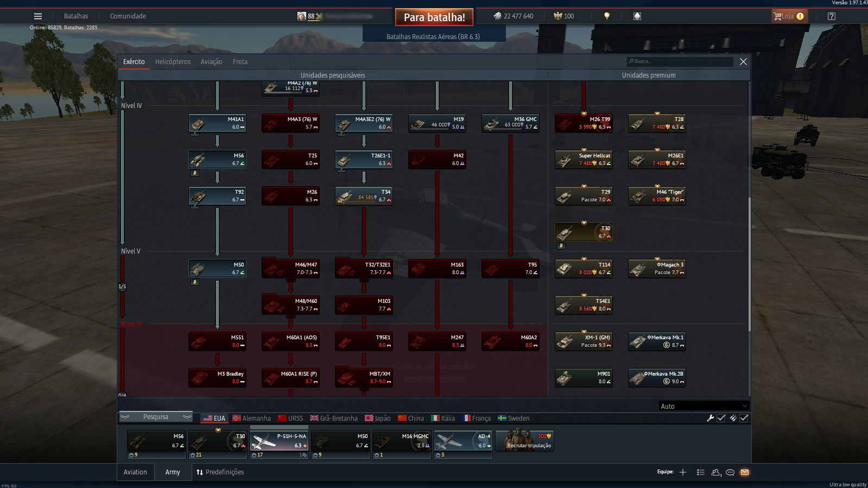Open the Predefinições presets selector

[219, 472]
